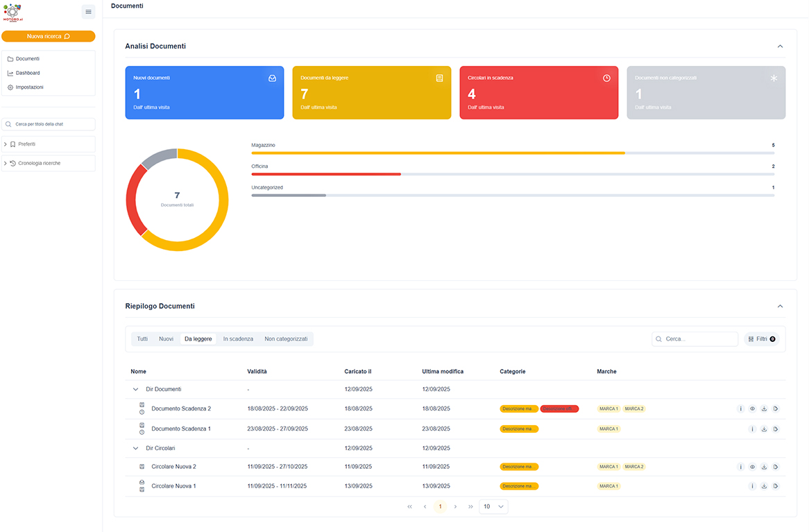Download Circolare Nuova 1 file
The height and width of the screenshot is (532, 809).
coord(764,486)
